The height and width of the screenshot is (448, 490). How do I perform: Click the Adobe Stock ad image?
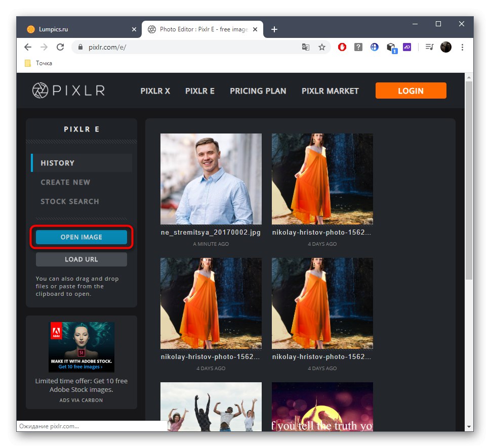click(x=81, y=347)
